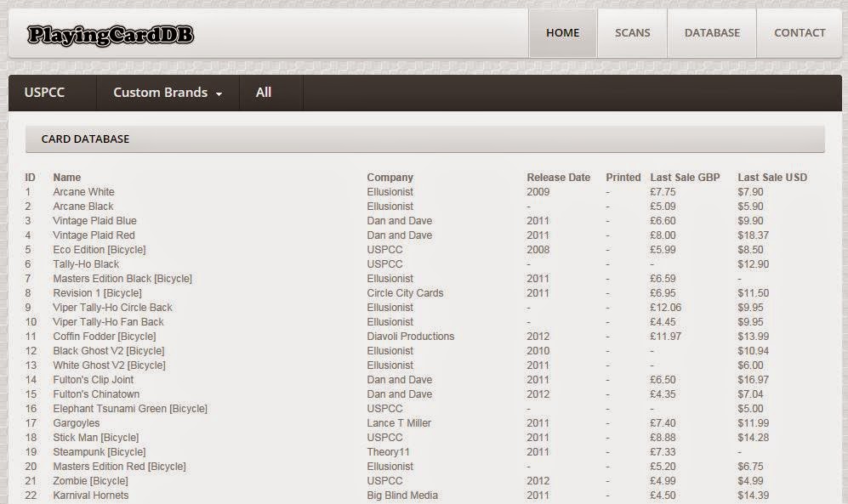
Task: Click the $14.39 USD price
Action: tap(753, 496)
